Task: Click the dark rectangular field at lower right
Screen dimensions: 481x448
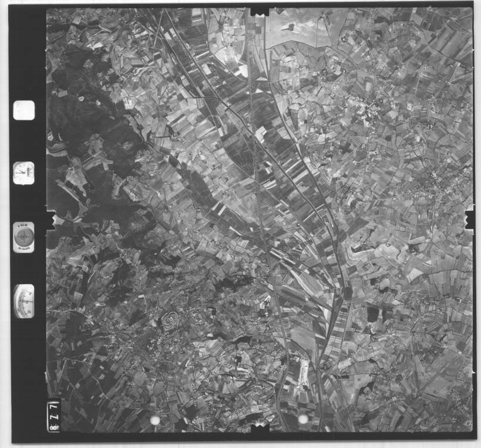Action: coord(372,314)
